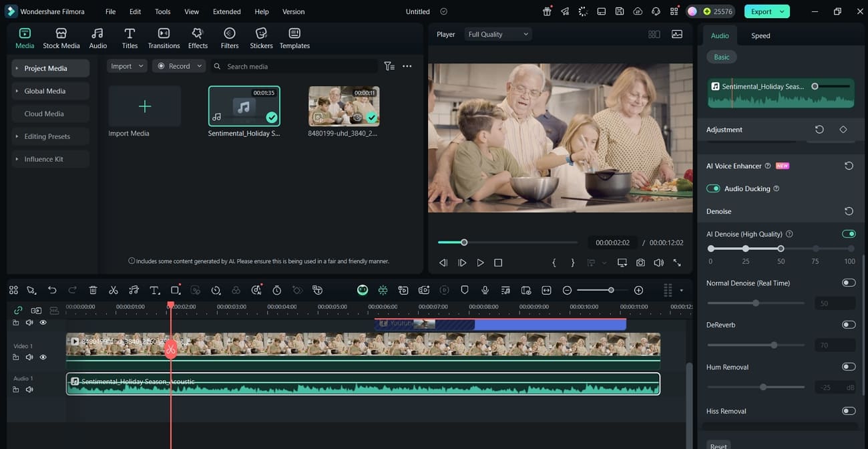Click the crop tool in timeline toolbar
The image size is (868, 449).
tap(175, 290)
